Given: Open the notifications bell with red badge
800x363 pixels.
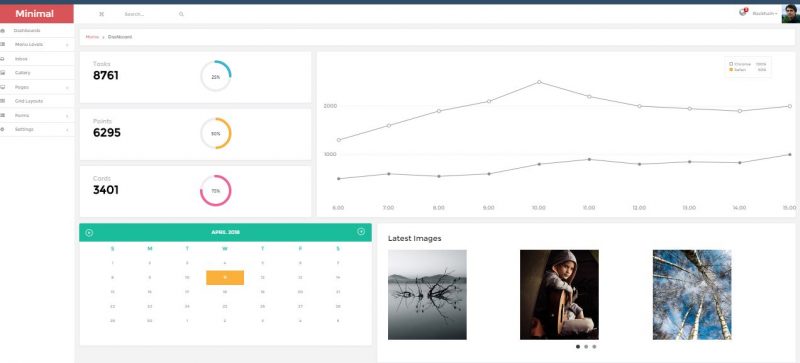Looking at the screenshot, I should click(743, 12).
